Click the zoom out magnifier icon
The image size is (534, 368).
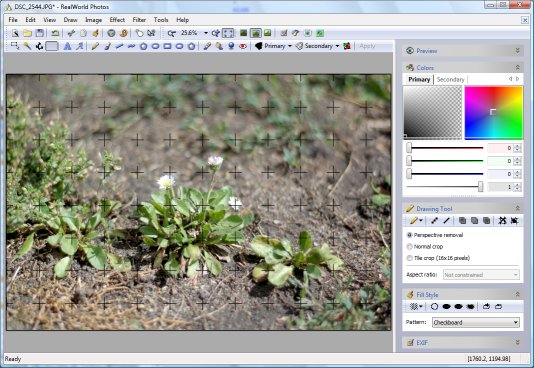point(172,33)
